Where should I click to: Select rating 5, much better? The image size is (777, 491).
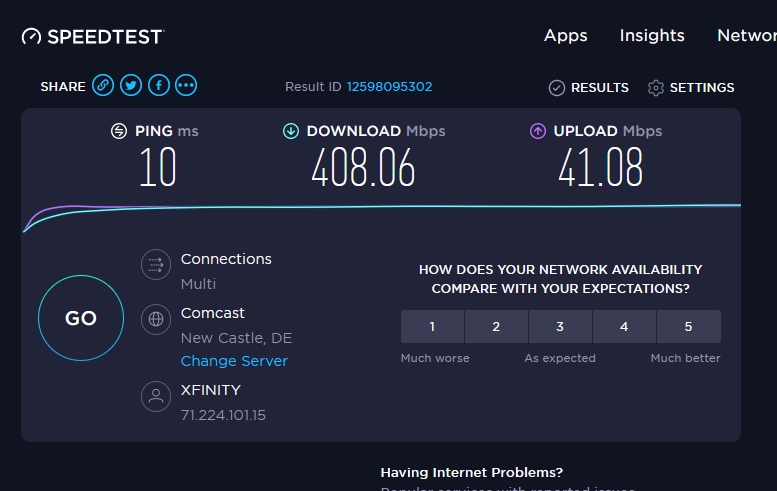click(x=688, y=327)
